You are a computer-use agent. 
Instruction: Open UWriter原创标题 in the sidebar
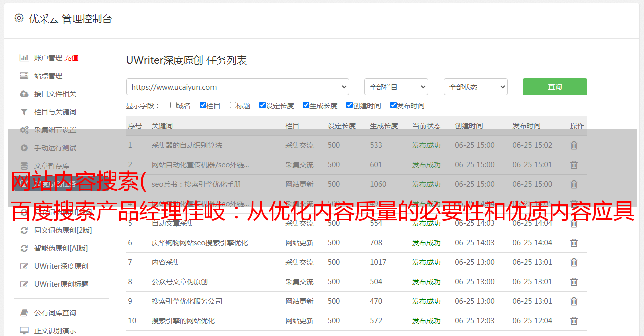61,284
